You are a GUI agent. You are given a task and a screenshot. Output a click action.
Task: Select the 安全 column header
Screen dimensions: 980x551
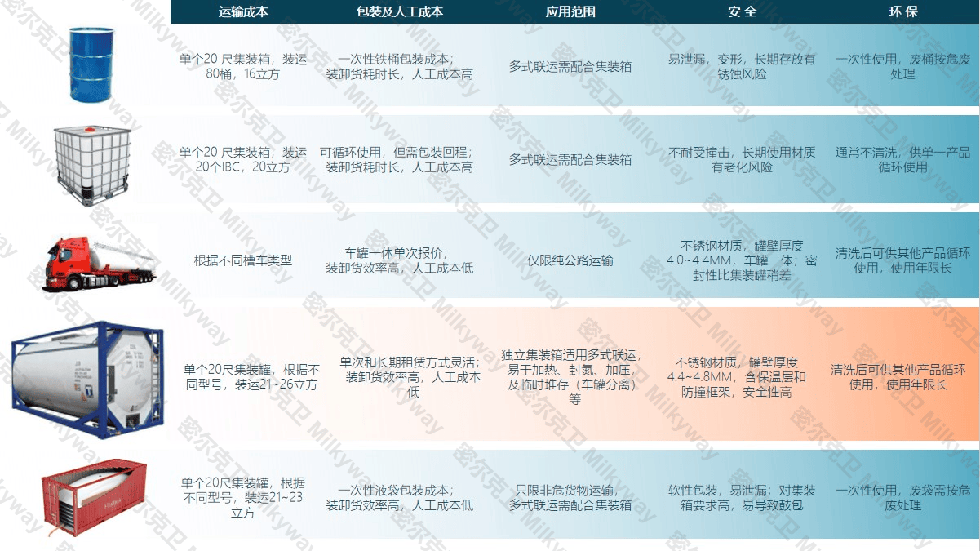pos(742,11)
